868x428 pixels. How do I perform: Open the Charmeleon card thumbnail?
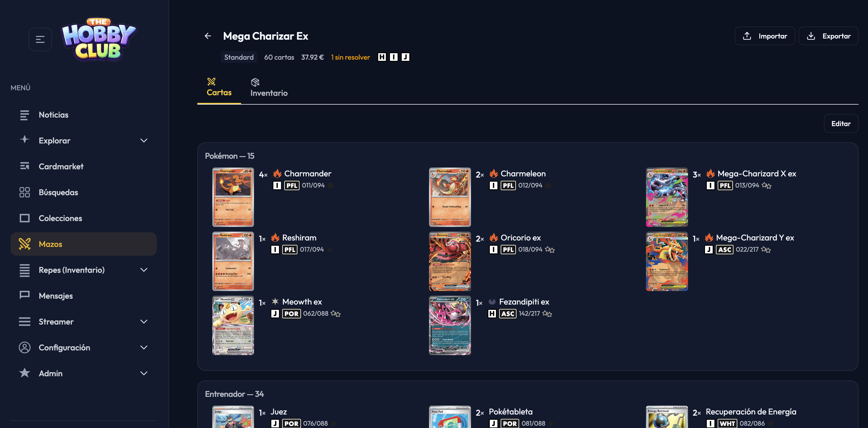point(450,197)
